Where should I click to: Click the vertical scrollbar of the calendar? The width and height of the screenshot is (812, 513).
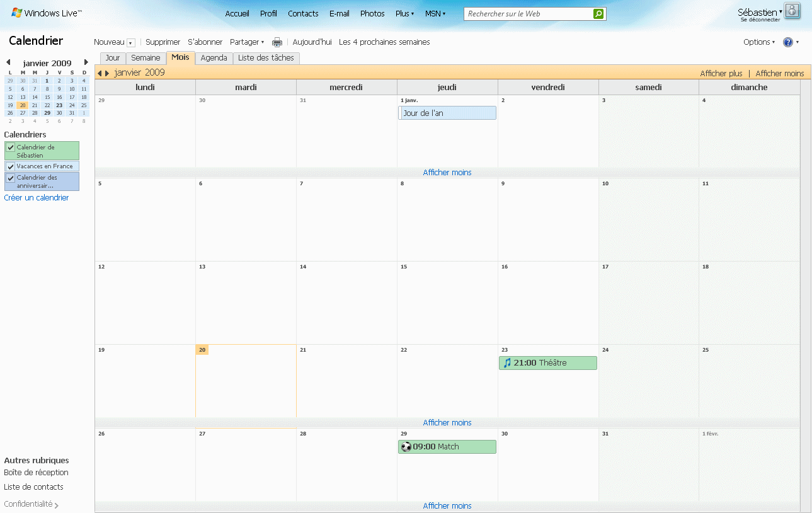tap(806, 296)
